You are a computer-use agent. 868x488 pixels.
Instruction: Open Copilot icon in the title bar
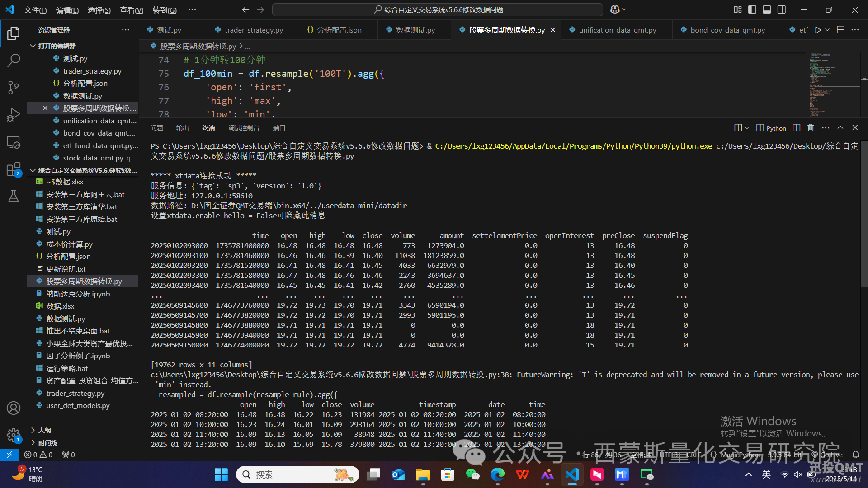click(x=615, y=9)
